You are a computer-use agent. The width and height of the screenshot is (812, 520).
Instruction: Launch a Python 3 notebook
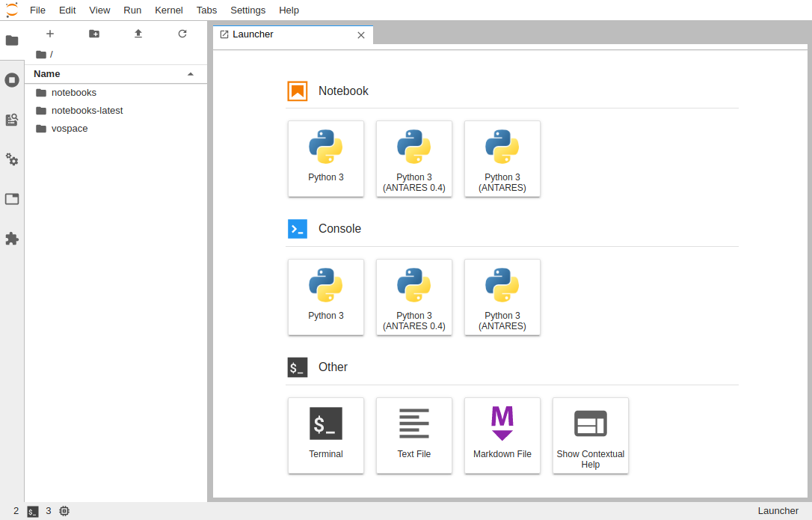(x=326, y=159)
